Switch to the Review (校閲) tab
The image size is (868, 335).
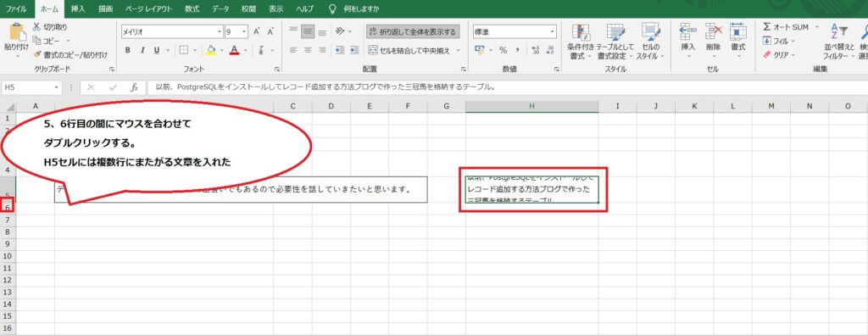click(x=248, y=8)
